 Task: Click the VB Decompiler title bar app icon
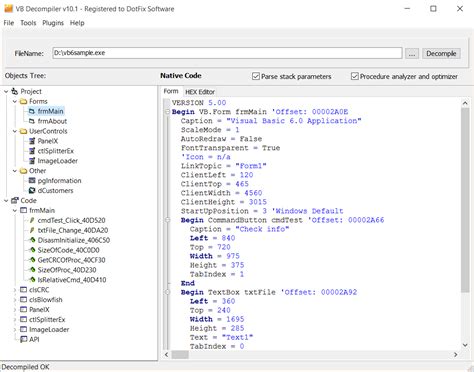(x=8, y=8)
